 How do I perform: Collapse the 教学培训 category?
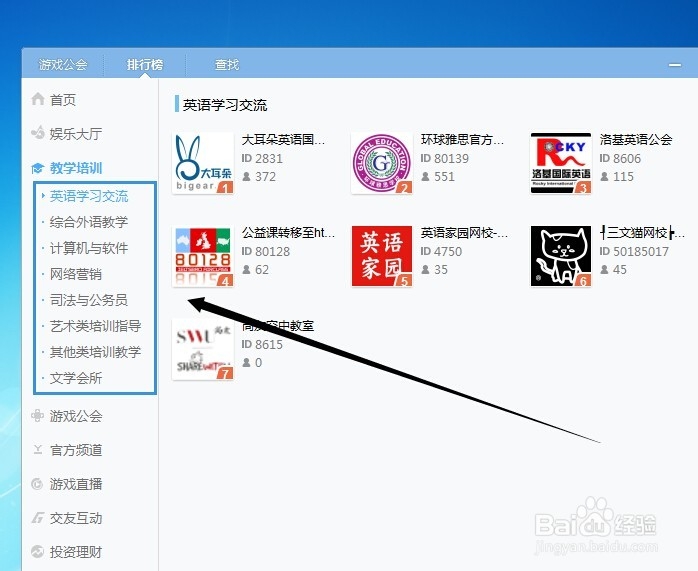(76, 168)
